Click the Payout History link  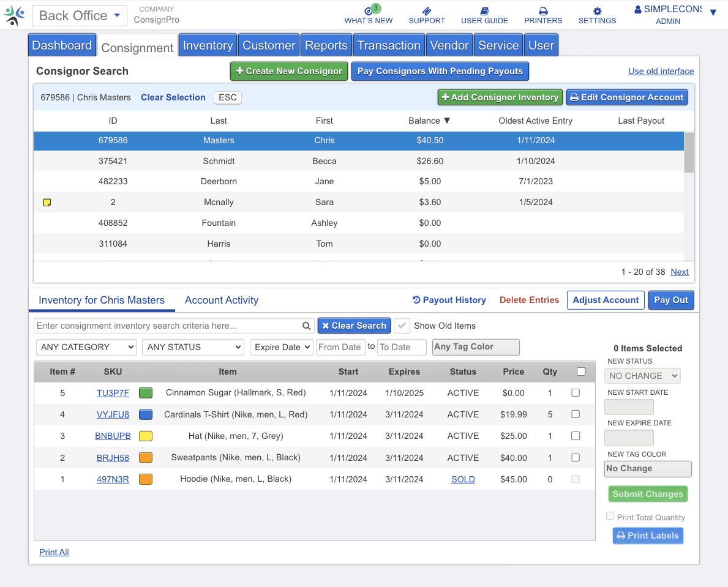[x=449, y=300]
